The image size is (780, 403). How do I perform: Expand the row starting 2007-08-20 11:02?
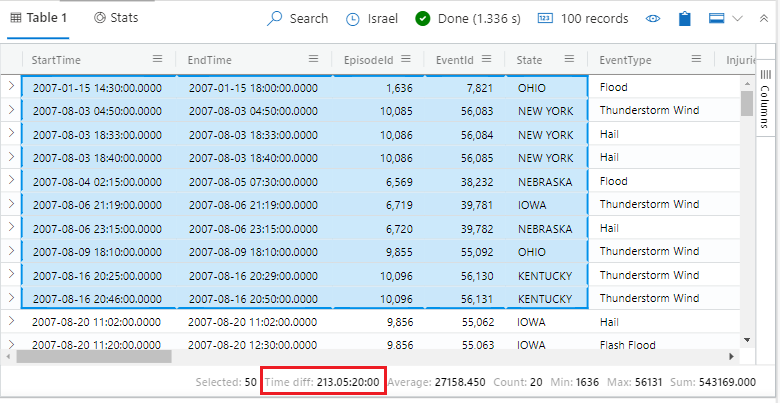(x=11, y=321)
